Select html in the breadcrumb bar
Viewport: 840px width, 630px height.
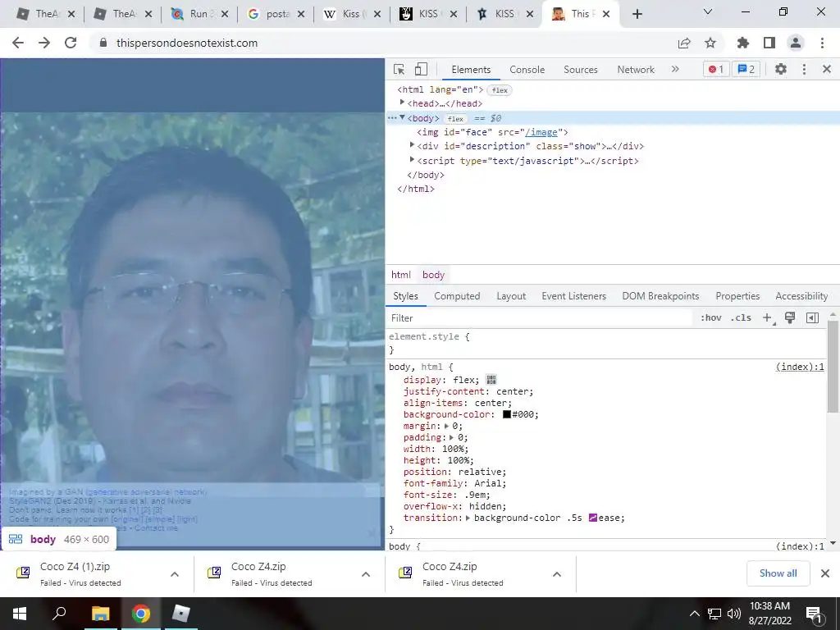tap(400, 275)
